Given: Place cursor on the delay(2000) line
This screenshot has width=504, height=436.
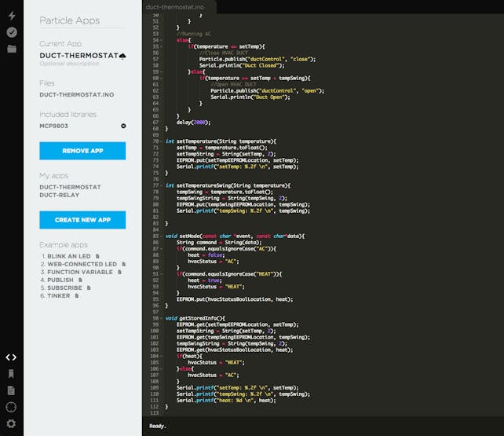Looking at the screenshot, I should [x=193, y=123].
